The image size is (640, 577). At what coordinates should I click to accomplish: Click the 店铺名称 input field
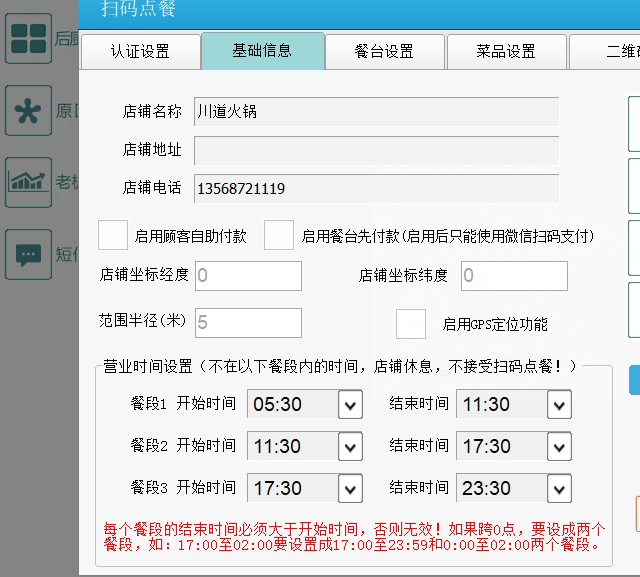[x=376, y=112]
